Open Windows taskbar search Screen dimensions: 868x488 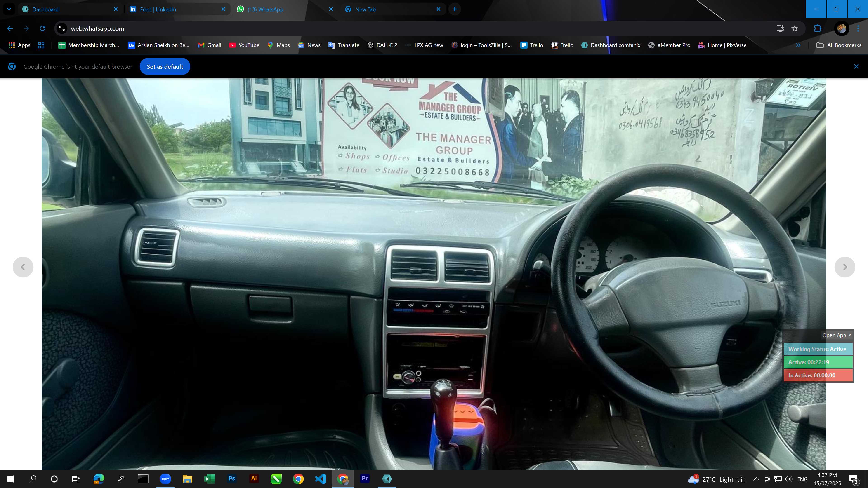coord(32,479)
